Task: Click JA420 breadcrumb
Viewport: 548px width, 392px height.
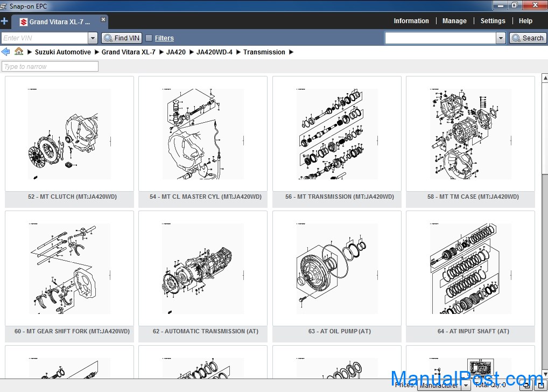Action: click(176, 52)
